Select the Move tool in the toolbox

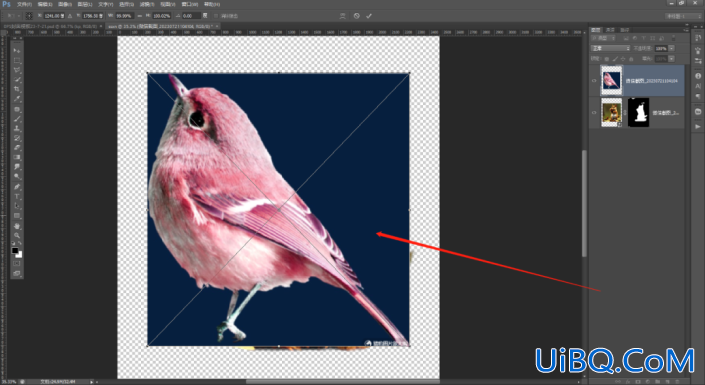point(17,50)
